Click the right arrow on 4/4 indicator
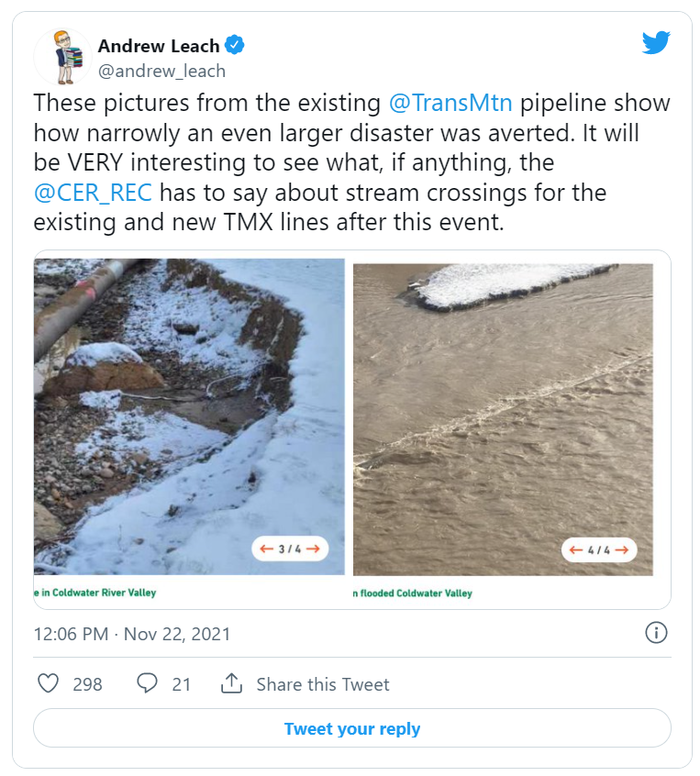The height and width of the screenshot is (776, 700). 622,550
